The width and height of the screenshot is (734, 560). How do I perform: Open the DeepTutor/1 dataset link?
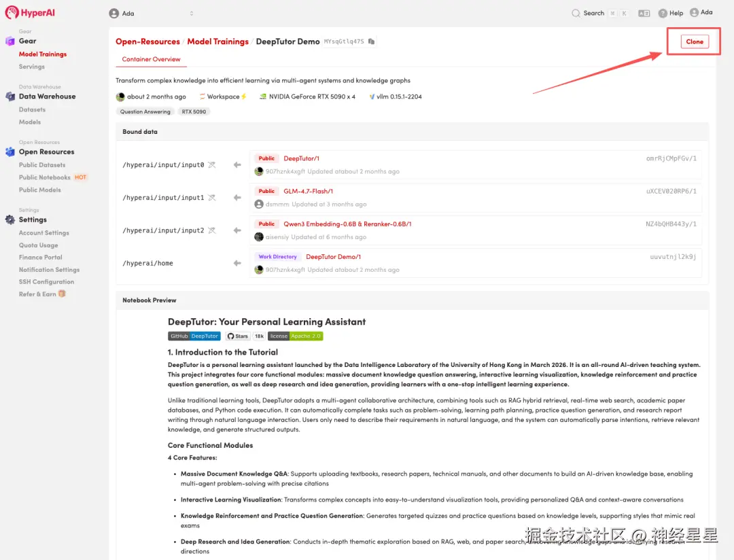[x=302, y=158]
